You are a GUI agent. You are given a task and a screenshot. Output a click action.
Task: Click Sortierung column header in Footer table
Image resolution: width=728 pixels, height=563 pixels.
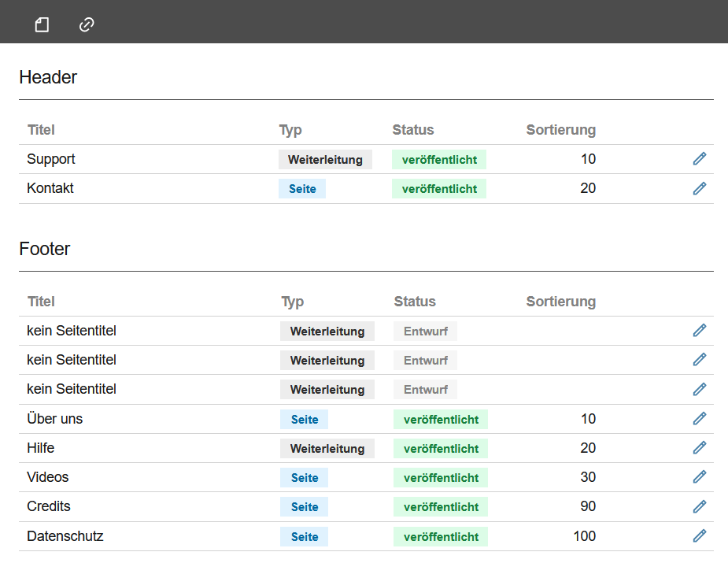560,302
